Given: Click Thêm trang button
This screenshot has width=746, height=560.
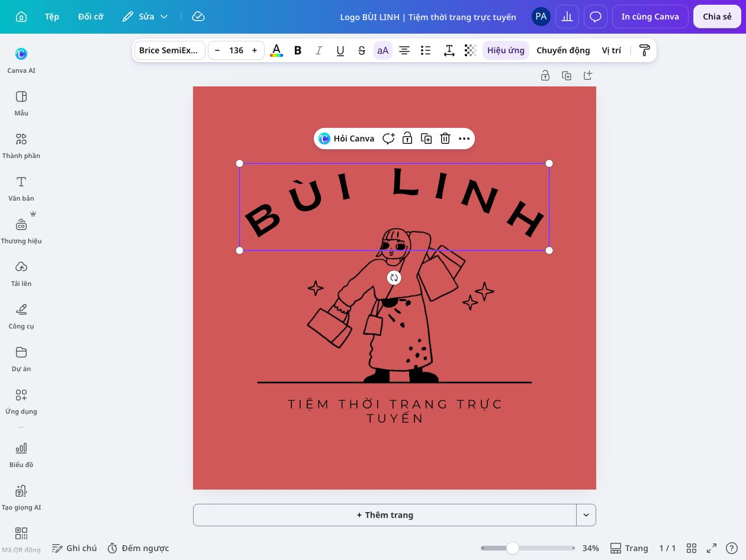Looking at the screenshot, I should (385, 515).
